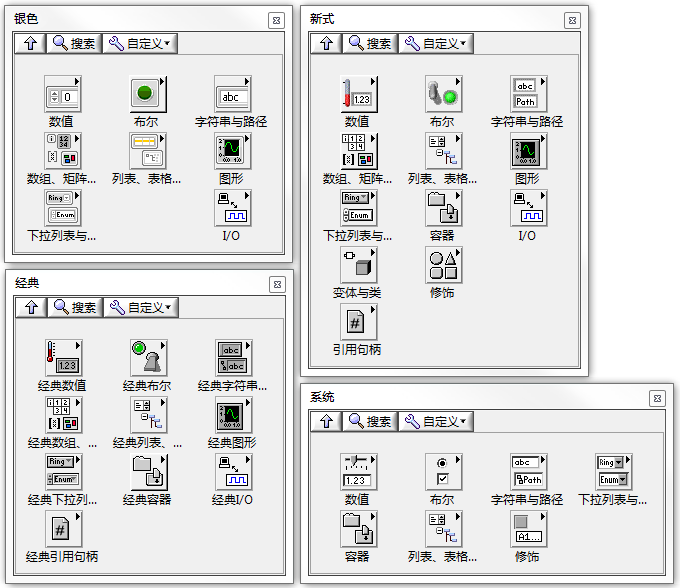Expand 自定义 dropdown in 新式 palette

436,43
